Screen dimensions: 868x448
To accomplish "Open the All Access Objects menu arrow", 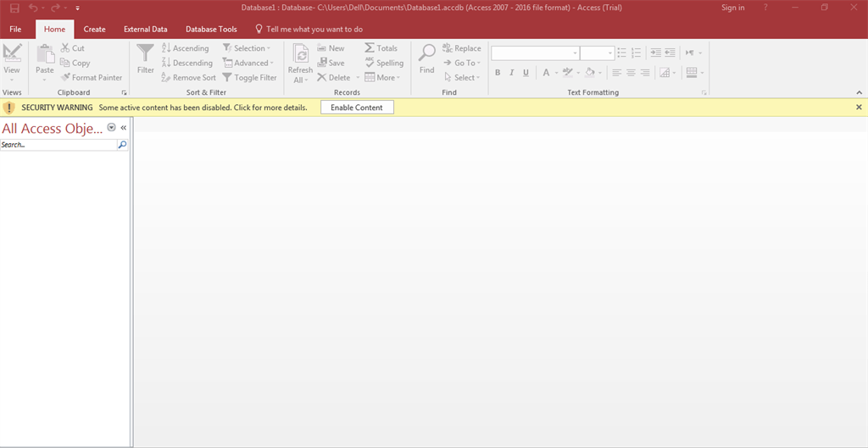I will coord(111,128).
